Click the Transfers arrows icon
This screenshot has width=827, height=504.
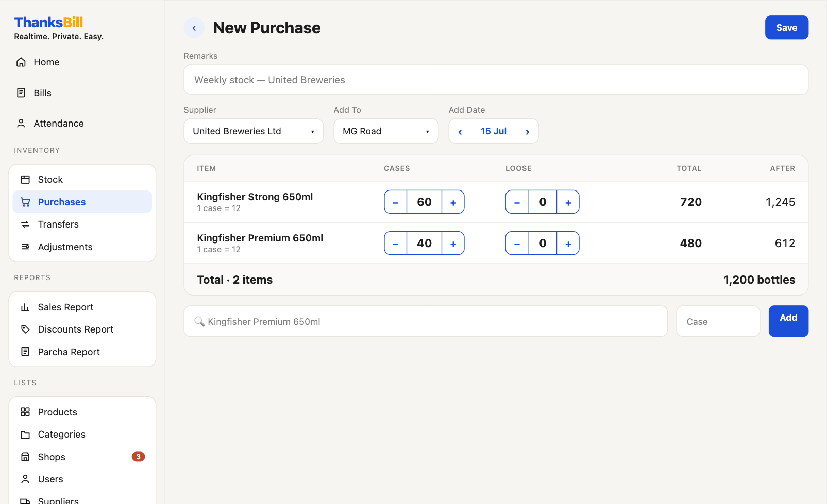pyautogui.click(x=25, y=224)
